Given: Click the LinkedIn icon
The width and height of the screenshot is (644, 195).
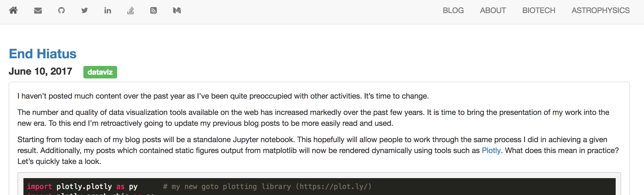Looking at the screenshot, I should pos(108,10).
